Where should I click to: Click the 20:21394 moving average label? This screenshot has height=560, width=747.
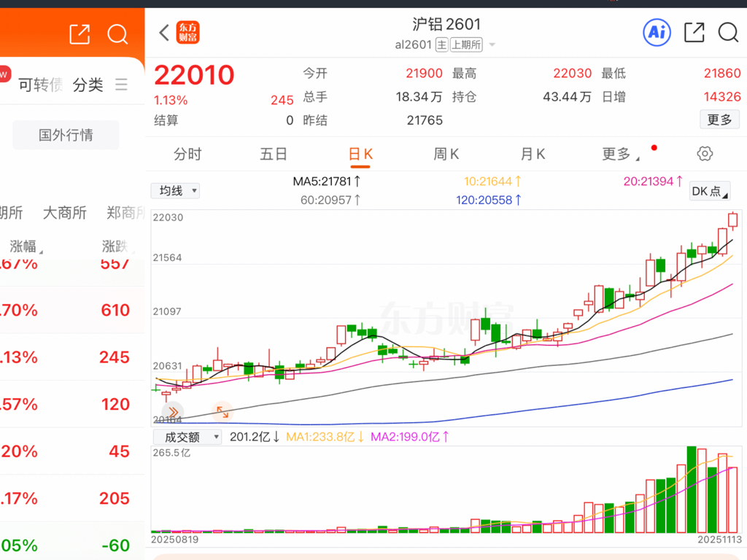(653, 182)
